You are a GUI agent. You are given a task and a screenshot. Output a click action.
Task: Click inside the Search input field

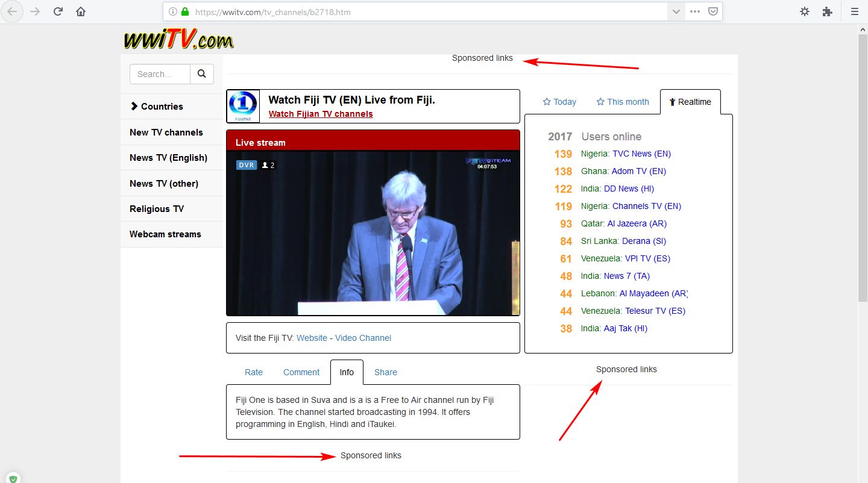coord(159,73)
